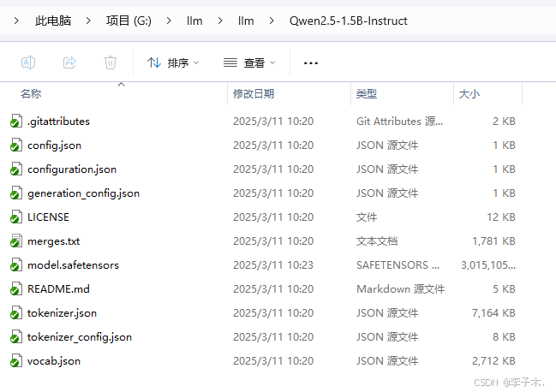Go to 此电脑 in the breadcrumb

[53, 21]
